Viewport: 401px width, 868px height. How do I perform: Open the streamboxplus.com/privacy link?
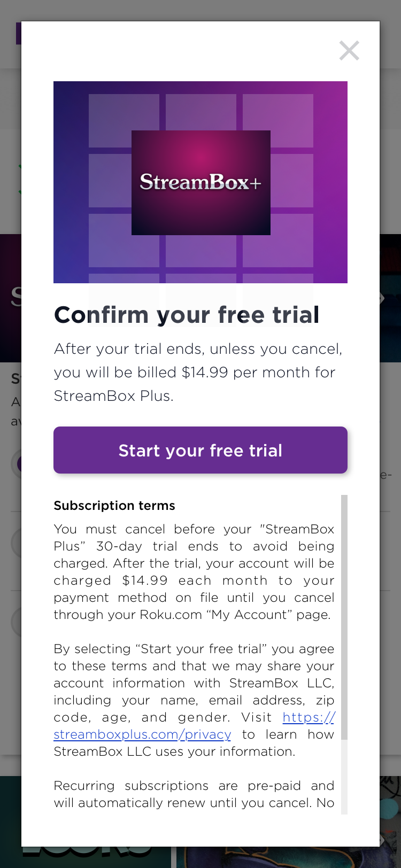pos(141,734)
